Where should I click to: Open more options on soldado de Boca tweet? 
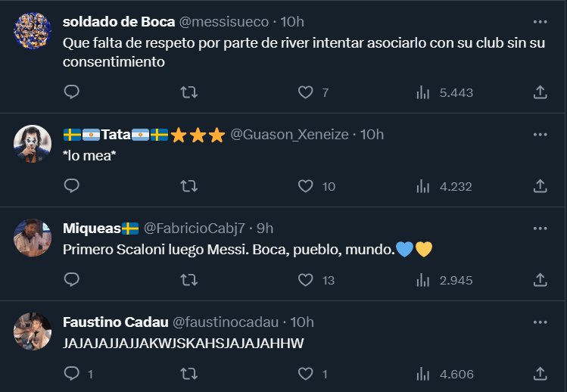[540, 22]
